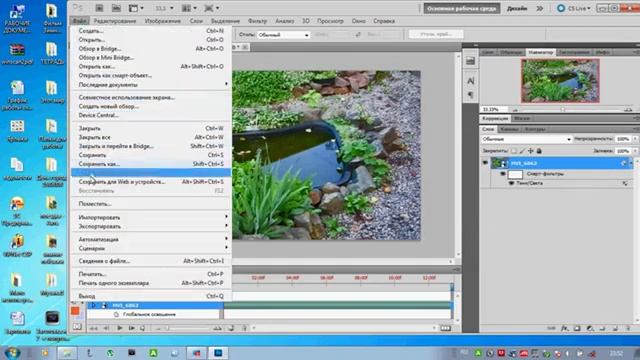Viewport: 640px width, 360px height.
Task: Click the timeline zoom in mountains icon
Action: [217, 328]
